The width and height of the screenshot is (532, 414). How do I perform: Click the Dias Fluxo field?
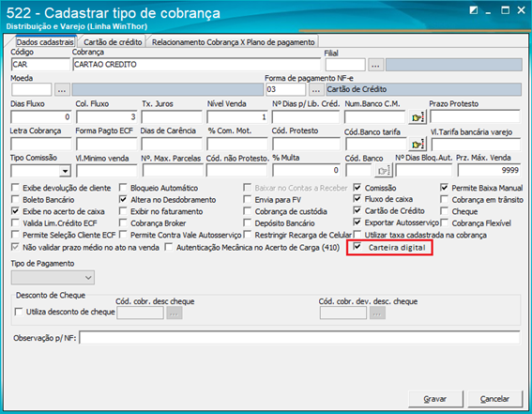click(x=40, y=117)
